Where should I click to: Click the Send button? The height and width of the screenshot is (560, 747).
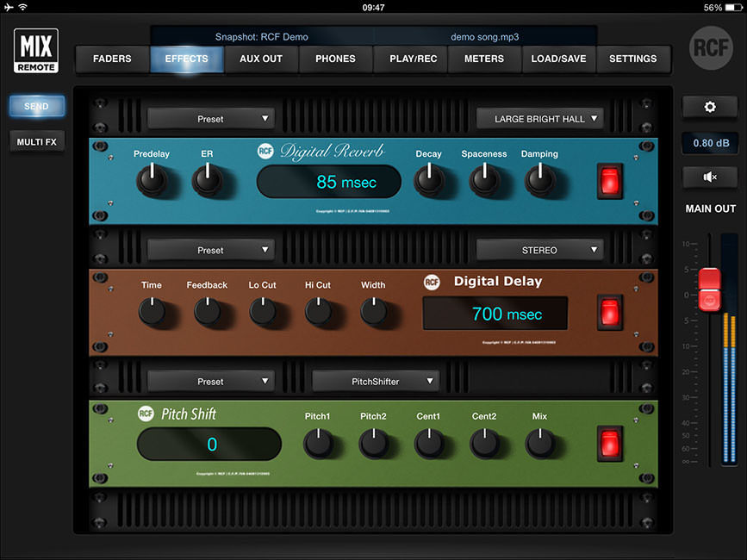[x=36, y=107]
